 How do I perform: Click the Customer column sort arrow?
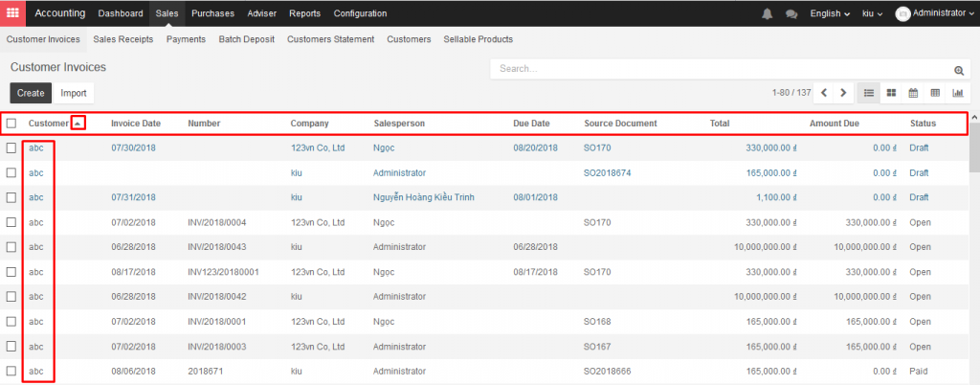coord(78,124)
